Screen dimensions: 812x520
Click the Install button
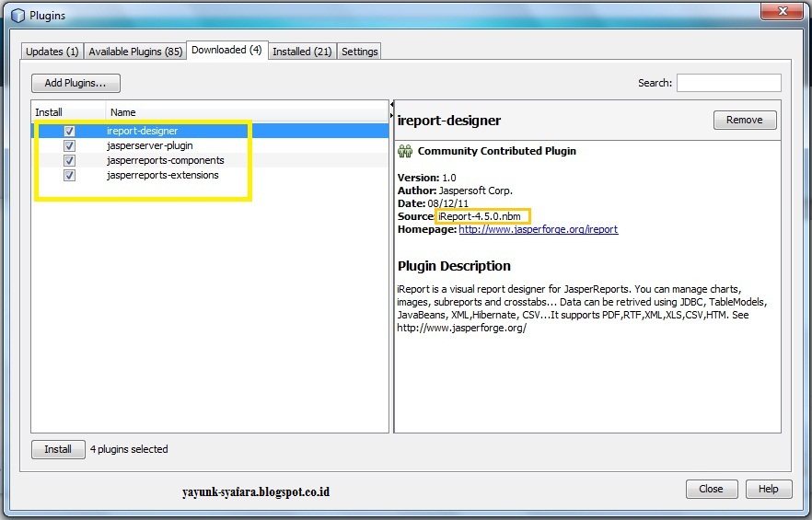(58, 449)
